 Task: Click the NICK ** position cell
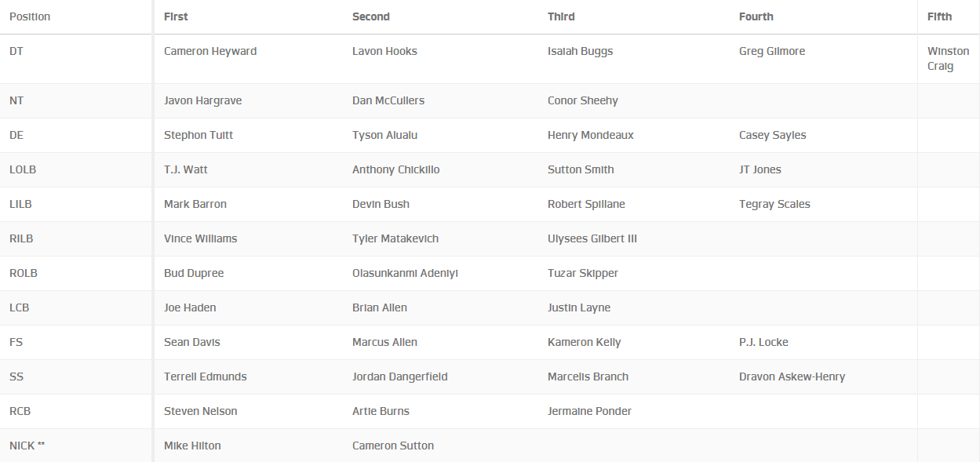[x=27, y=446]
